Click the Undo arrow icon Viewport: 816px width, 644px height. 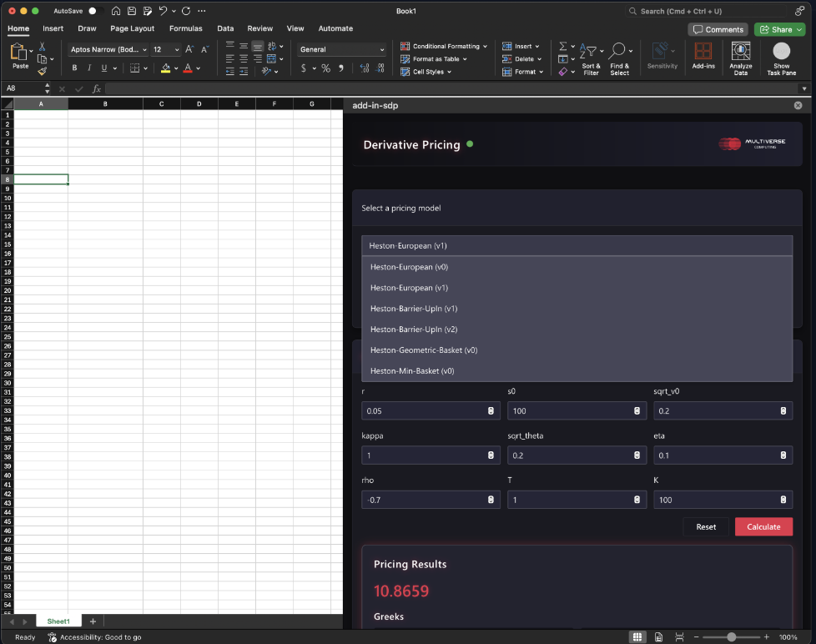tap(163, 11)
